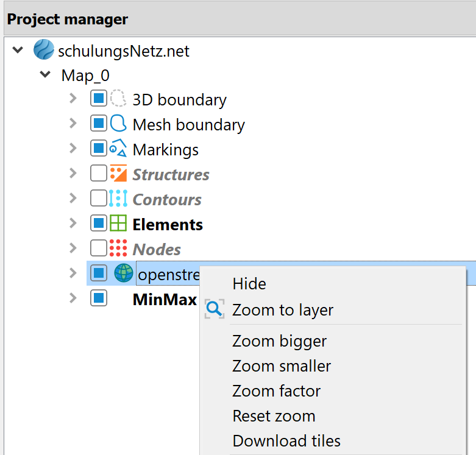Select Reset zoom from context menu
This screenshot has width=476, height=455.
(x=274, y=416)
